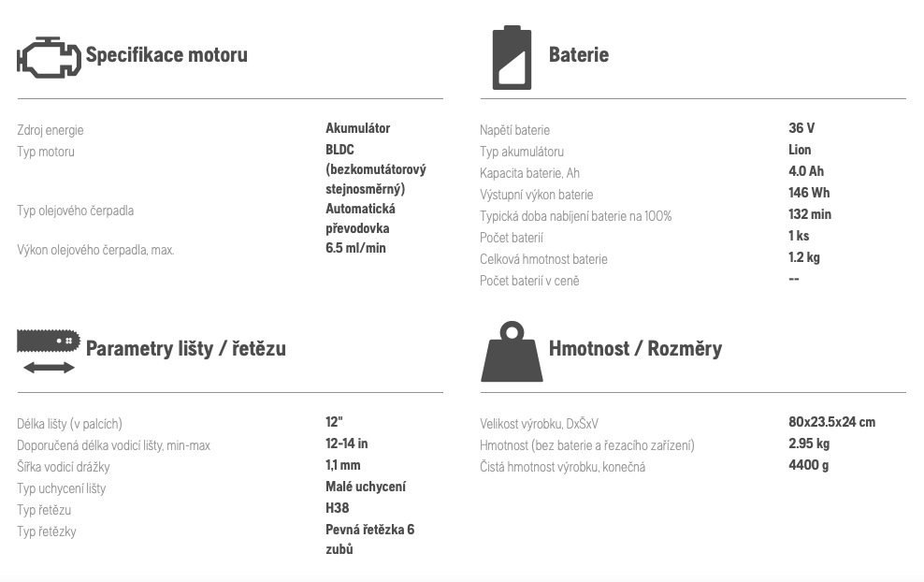Image resolution: width=924 pixels, height=582 pixels.
Task: Select the 6.5 ml/min oil pump value
Action: click(356, 248)
